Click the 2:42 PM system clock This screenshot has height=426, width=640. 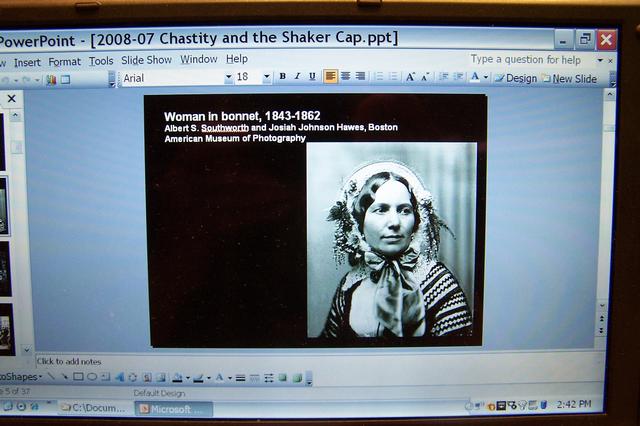pyautogui.click(x=574, y=404)
